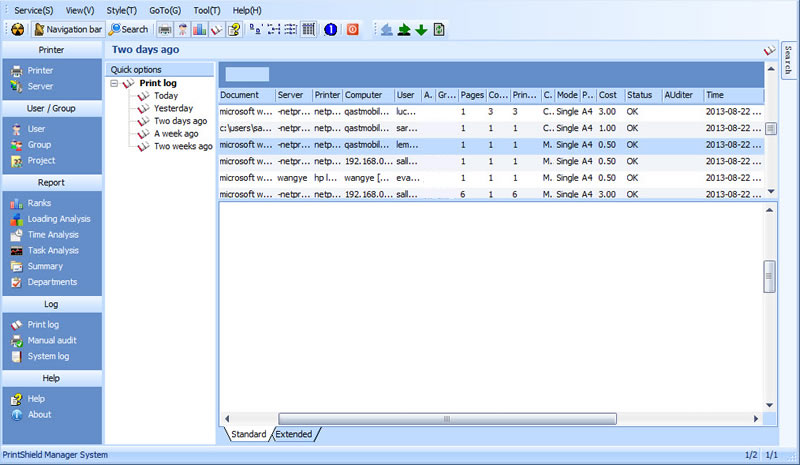The width and height of the screenshot is (800, 465).
Task: Click the blue info circle toolbar icon
Action: tap(330, 30)
